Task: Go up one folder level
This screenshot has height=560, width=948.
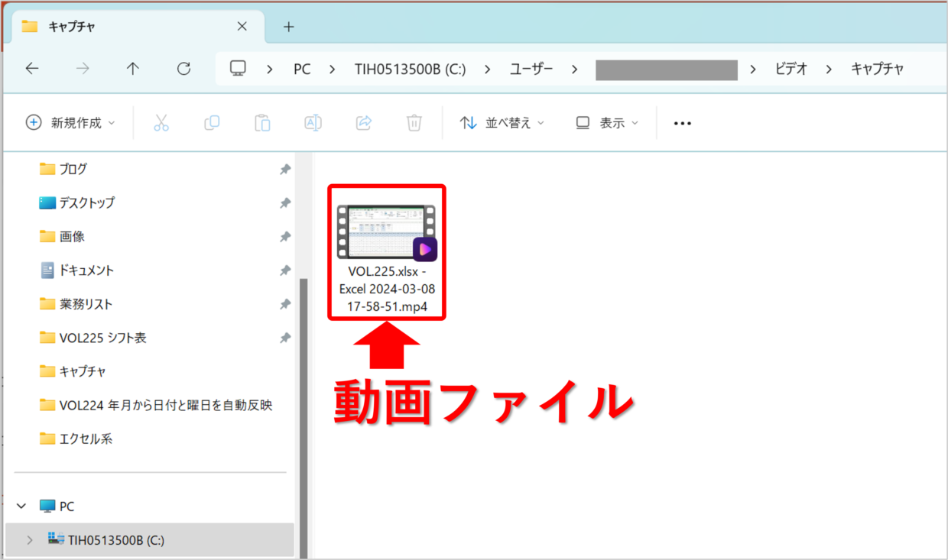Action: [x=133, y=69]
